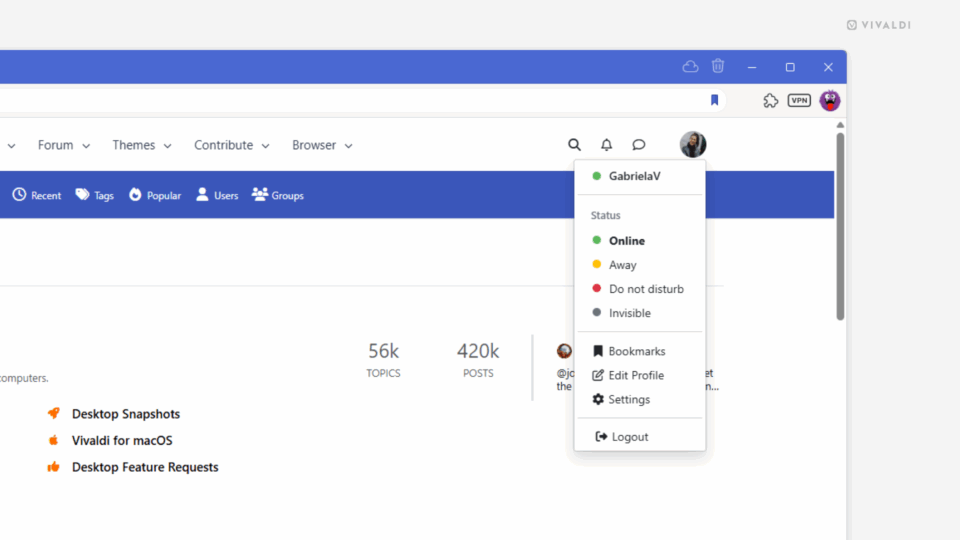The image size is (960, 540).
Task: Click the address bar field
Action: [361, 100]
